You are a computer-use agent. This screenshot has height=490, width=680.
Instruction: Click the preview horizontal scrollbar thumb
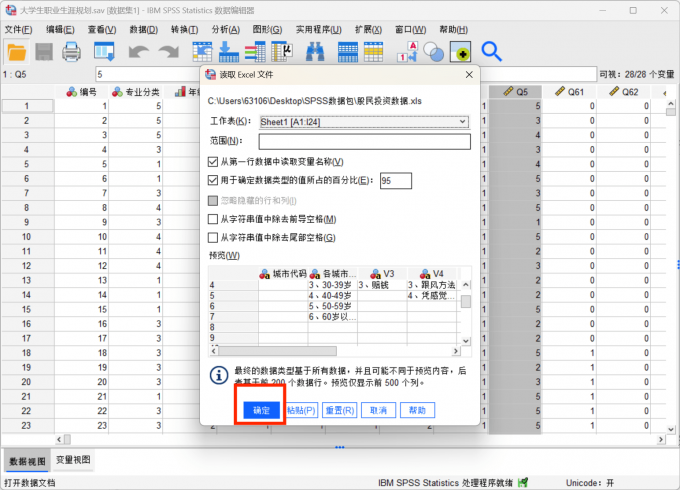[x=278, y=351]
